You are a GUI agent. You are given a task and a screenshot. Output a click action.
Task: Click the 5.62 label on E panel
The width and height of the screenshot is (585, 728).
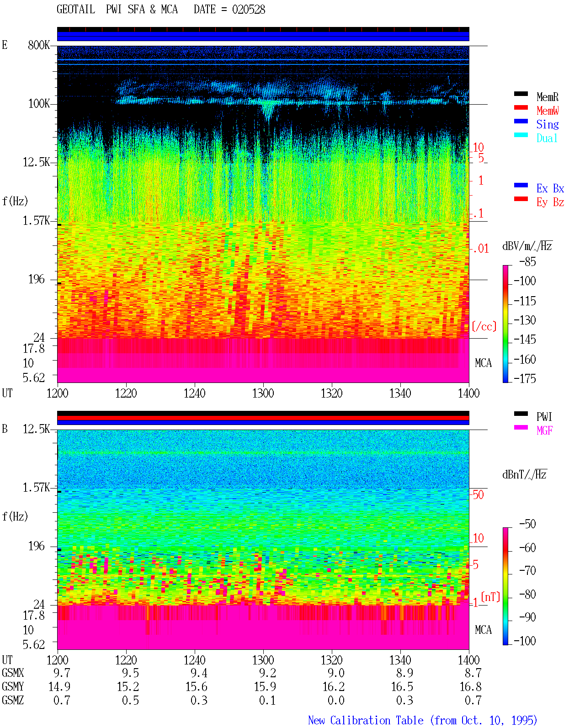[x=34, y=378]
